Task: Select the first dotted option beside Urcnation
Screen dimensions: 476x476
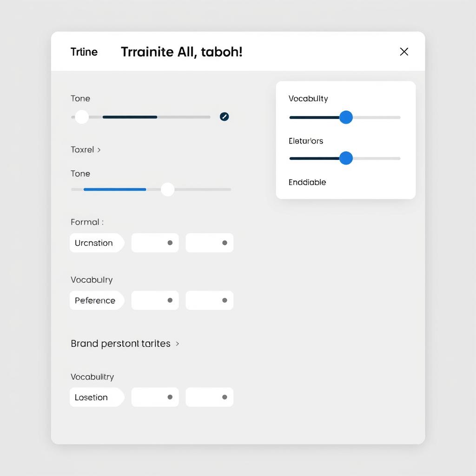Action: click(155, 243)
